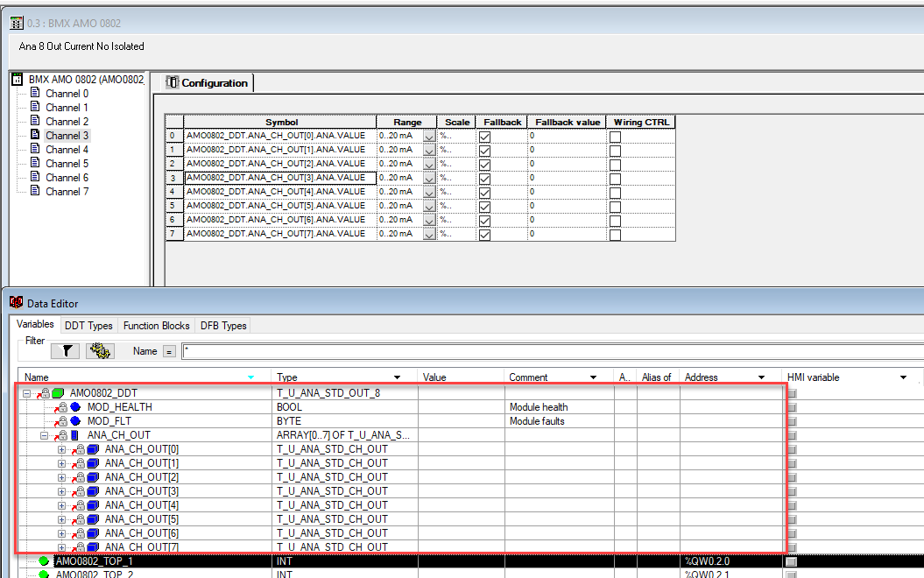This screenshot has height=578, width=924.
Task: Open Range dropdown for channel 6
Action: (x=429, y=221)
